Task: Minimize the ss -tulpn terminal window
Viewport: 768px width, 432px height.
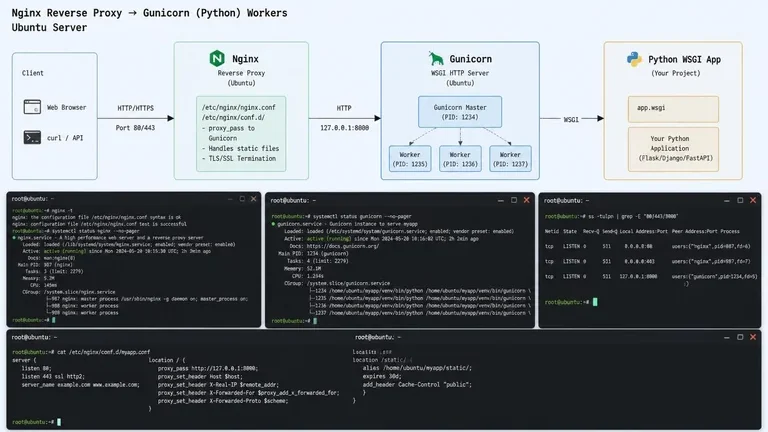Action: 727,200
